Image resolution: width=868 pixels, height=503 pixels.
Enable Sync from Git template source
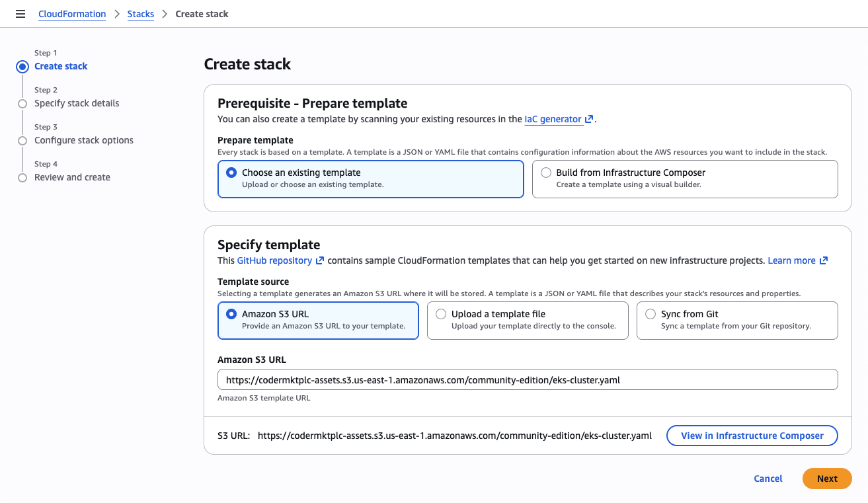pos(651,314)
